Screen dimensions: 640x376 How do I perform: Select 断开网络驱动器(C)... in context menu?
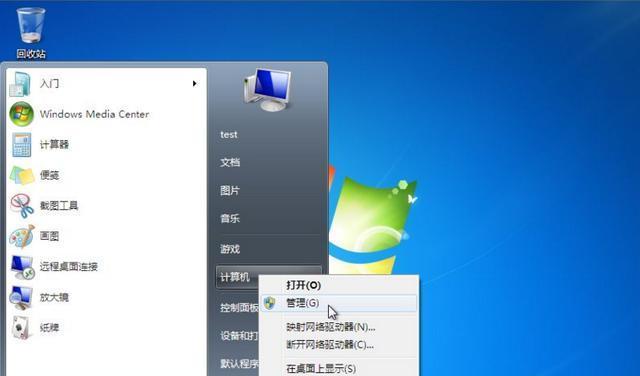pyautogui.click(x=338, y=345)
